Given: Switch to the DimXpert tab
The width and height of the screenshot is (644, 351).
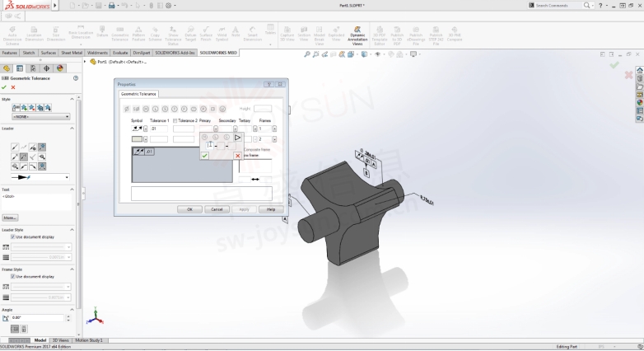Looking at the screenshot, I should click(142, 53).
